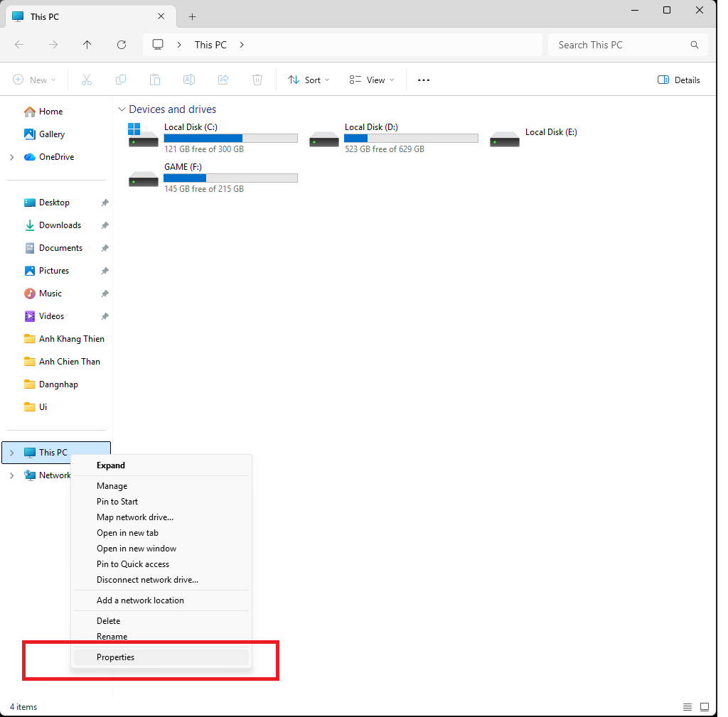This screenshot has height=717, width=728.
Task: Open the See more ellipsis menu
Action: (424, 80)
